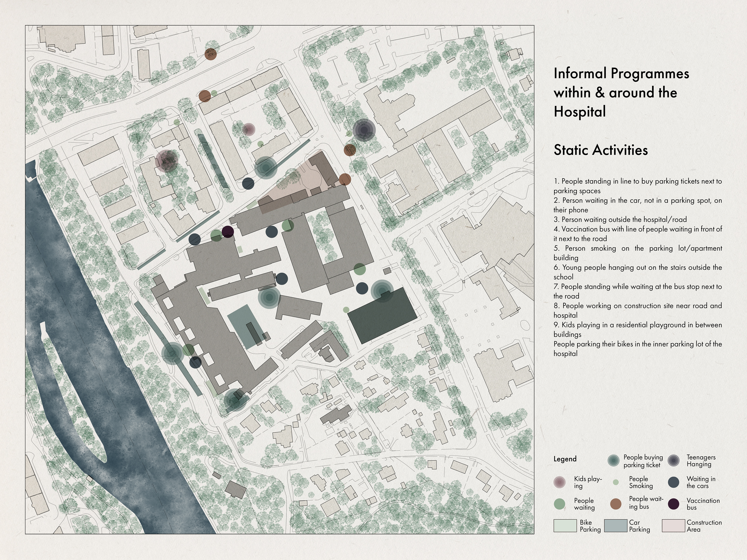
Task: Click the Kids playing legend icon
Action: 560,482
